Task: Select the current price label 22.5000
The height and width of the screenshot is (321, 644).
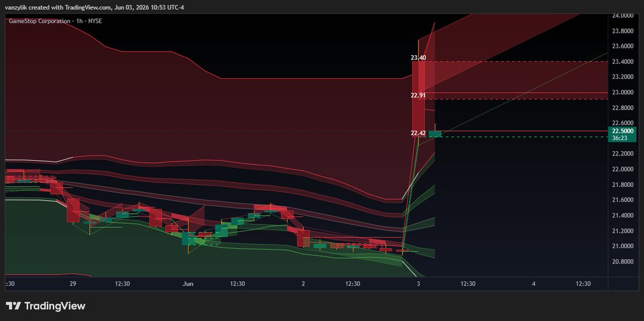Action: (623, 131)
